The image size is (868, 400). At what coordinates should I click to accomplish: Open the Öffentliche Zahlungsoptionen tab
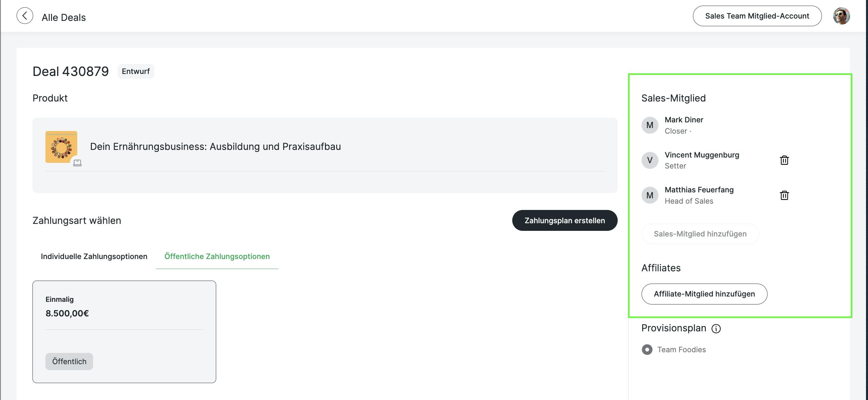pos(217,256)
